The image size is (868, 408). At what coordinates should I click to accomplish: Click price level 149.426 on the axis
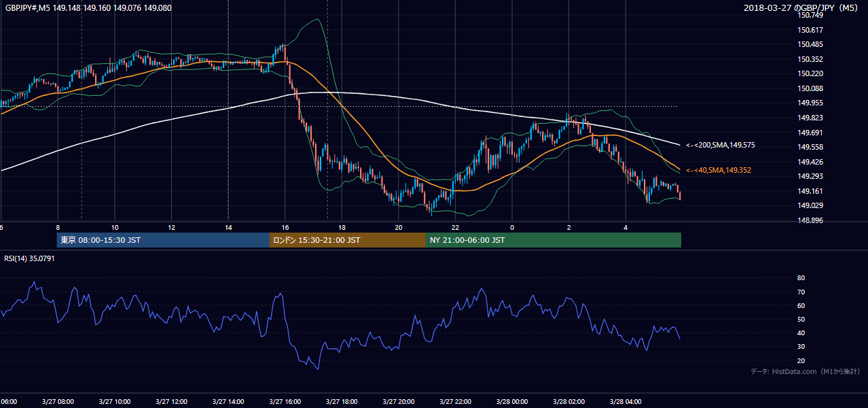(812, 162)
